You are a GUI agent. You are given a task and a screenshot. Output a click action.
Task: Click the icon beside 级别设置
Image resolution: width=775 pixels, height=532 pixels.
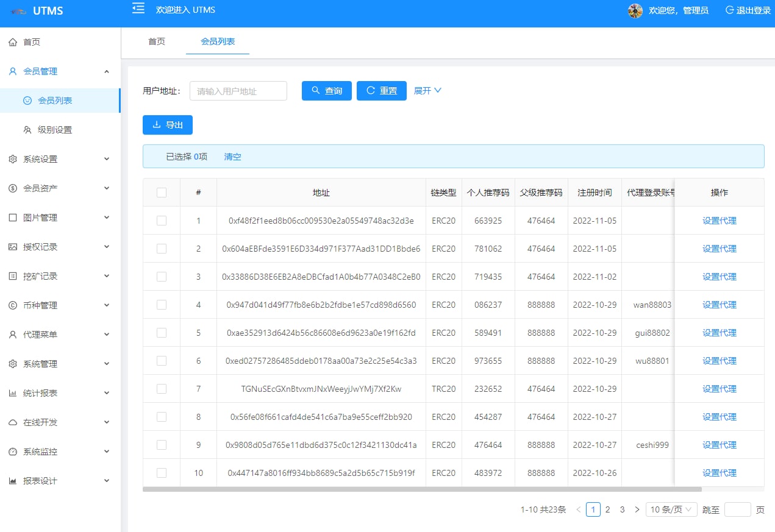point(27,130)
